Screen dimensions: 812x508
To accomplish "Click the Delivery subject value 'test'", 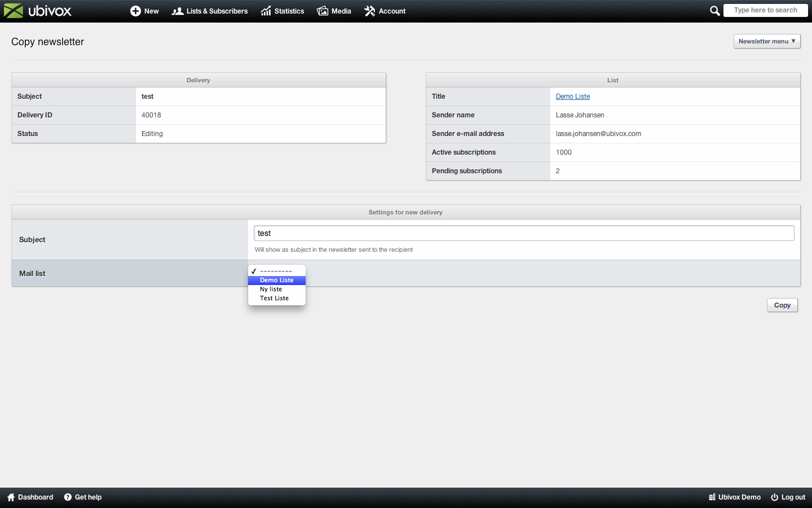I will pos(148,97).
